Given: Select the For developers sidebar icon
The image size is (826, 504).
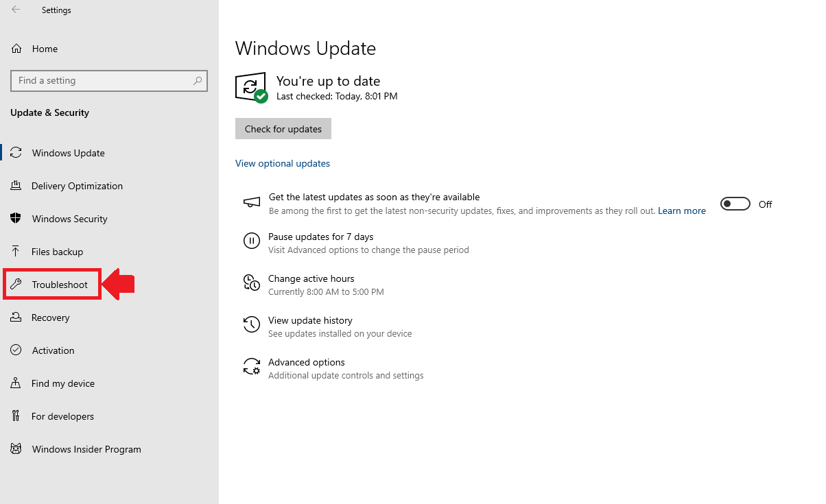Looking at the screenshot, I should click(16, 416).
